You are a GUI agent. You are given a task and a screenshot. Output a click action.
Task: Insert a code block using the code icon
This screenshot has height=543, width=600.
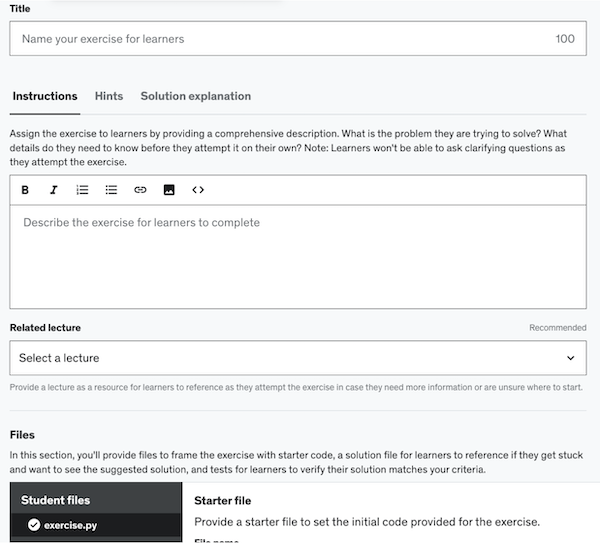point(198,190)
